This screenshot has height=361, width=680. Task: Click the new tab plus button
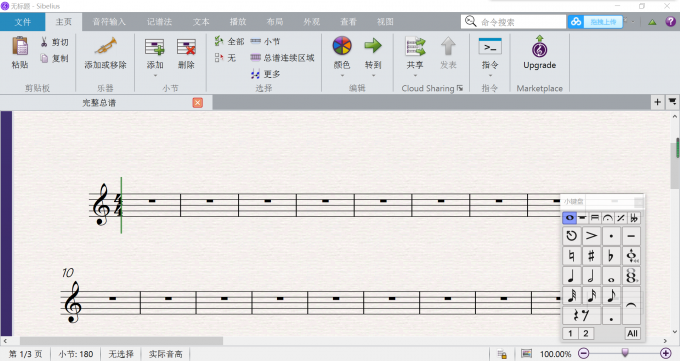[657, 102]
